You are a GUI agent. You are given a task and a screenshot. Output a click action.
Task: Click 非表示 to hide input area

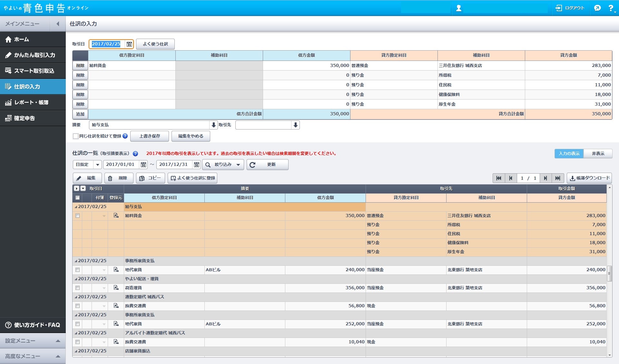(x=598, y=154)
